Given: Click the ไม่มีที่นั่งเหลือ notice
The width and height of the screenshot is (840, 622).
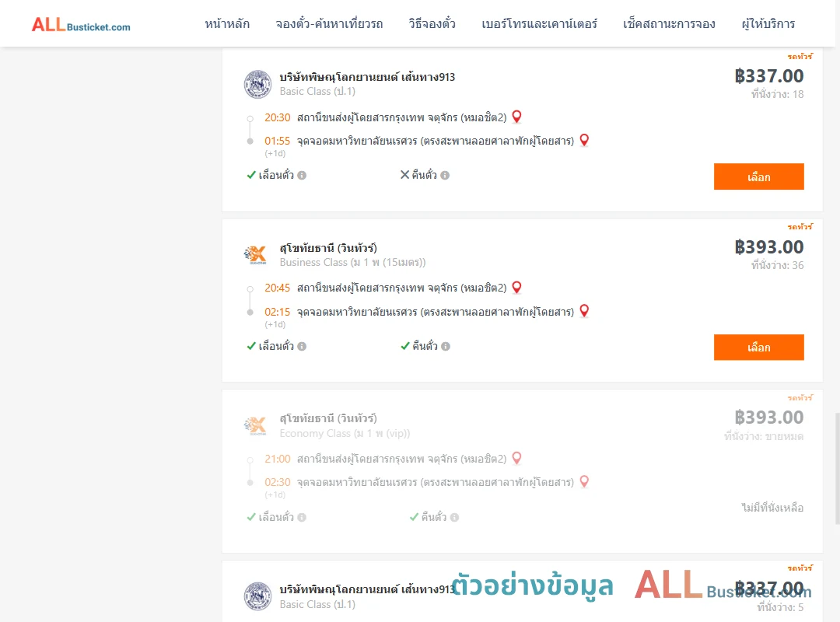Looking at the screenshot, I should 772,508.
